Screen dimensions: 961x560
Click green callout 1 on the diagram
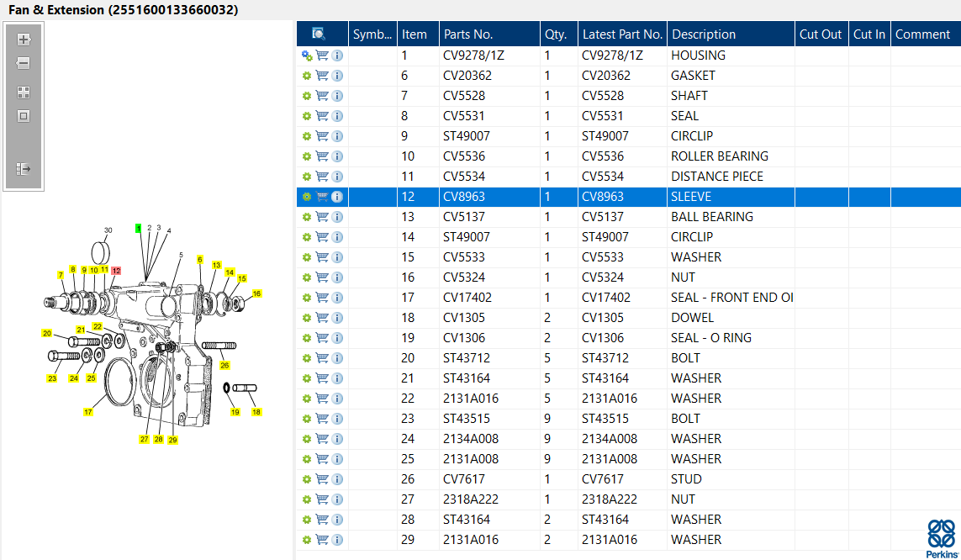[x=139, y=229]
